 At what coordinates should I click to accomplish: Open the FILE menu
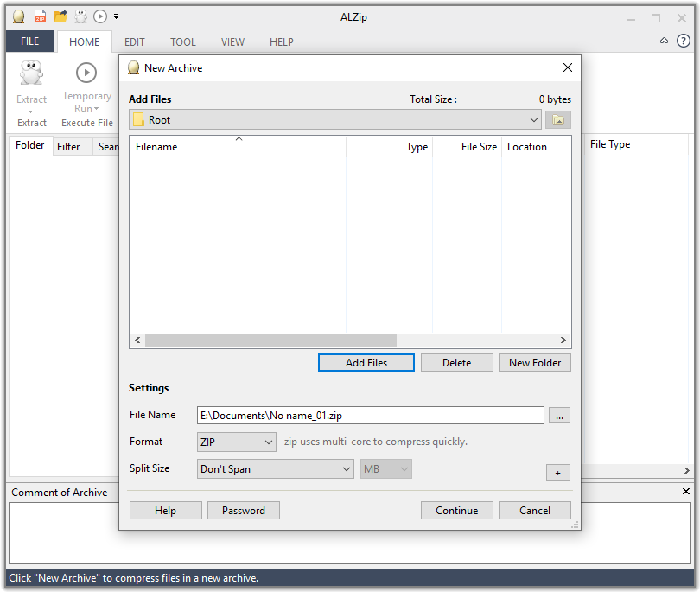pyautogui.click(x=30, y=41)
